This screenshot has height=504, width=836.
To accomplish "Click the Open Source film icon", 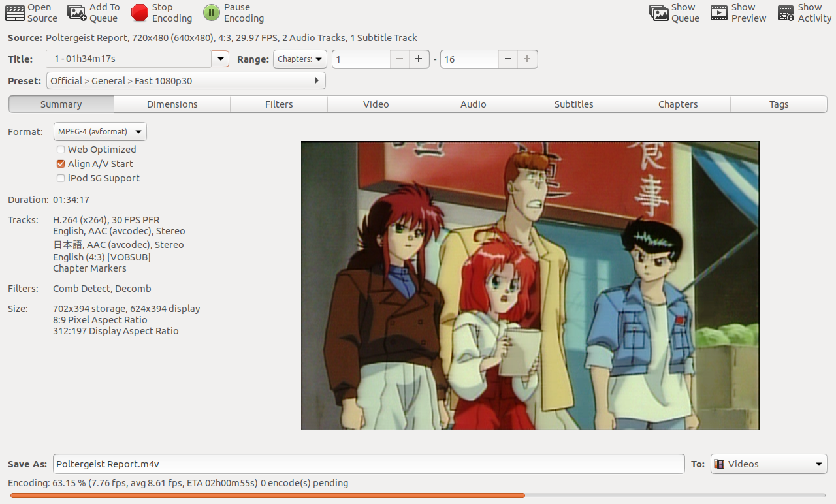I will (15, 12).
